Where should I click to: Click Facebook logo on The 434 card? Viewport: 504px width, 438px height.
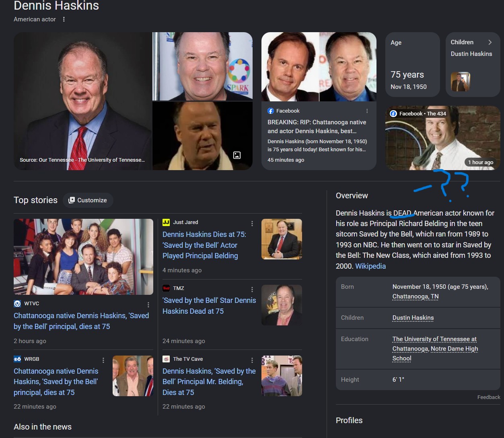point(393,114)
